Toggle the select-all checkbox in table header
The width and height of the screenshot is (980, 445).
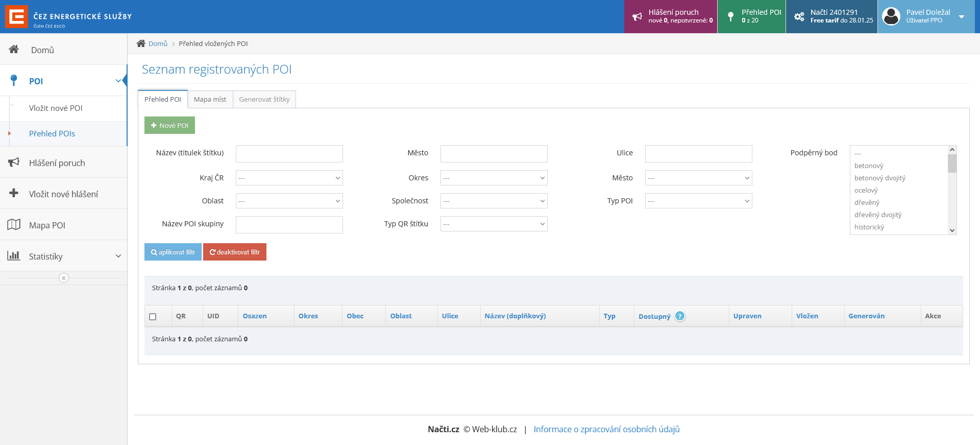153,317
